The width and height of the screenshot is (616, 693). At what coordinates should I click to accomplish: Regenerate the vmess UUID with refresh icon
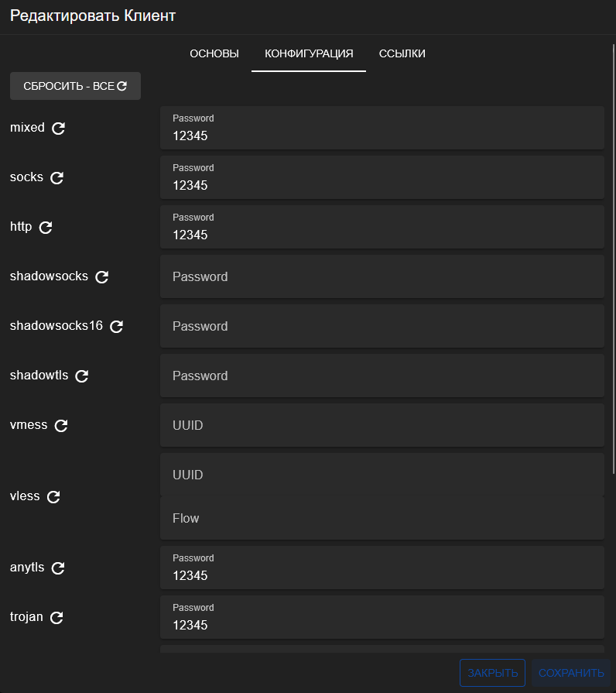pos(61,426)
